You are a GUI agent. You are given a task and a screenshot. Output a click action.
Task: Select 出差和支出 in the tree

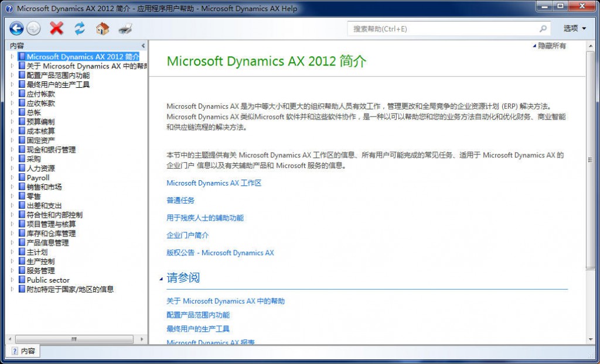click(44, 206)
